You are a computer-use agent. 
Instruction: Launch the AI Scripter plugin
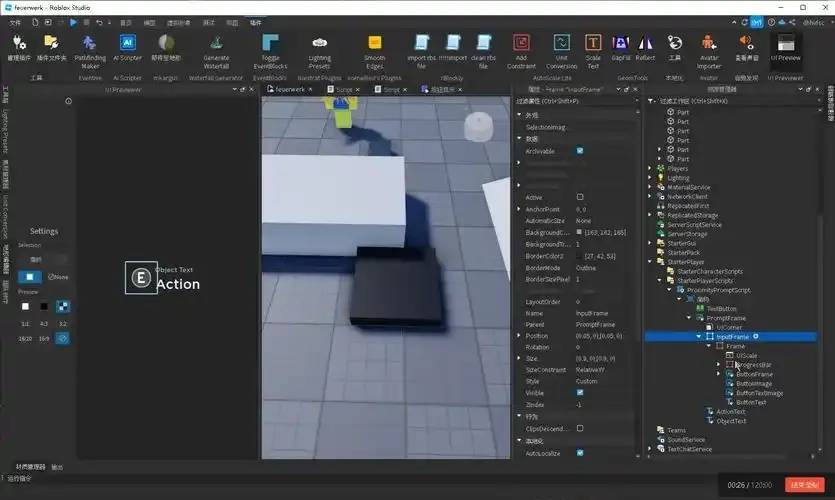point(127,47)
